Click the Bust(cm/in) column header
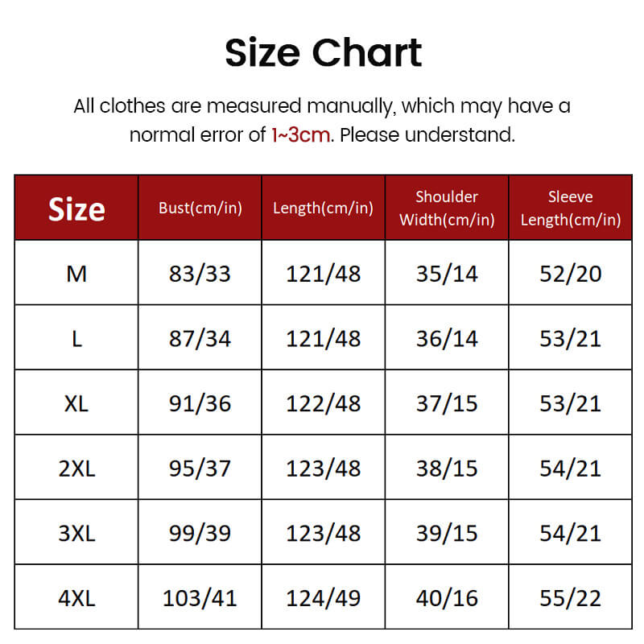 point(200,208)
